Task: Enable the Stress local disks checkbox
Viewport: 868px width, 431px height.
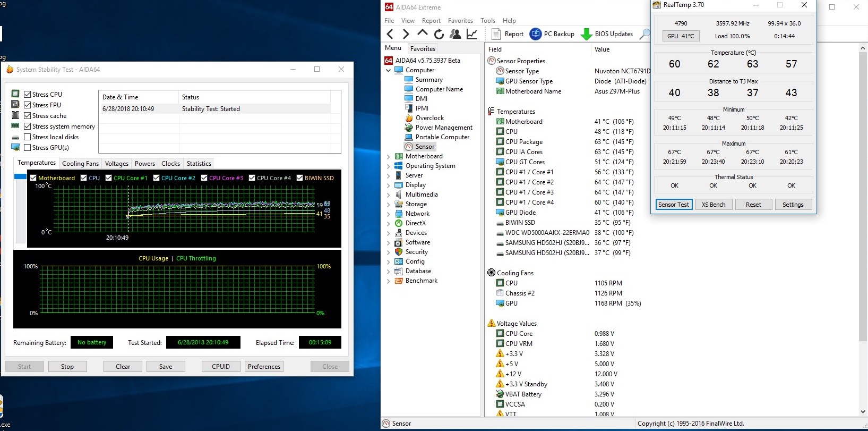Action: pos(28,137)
